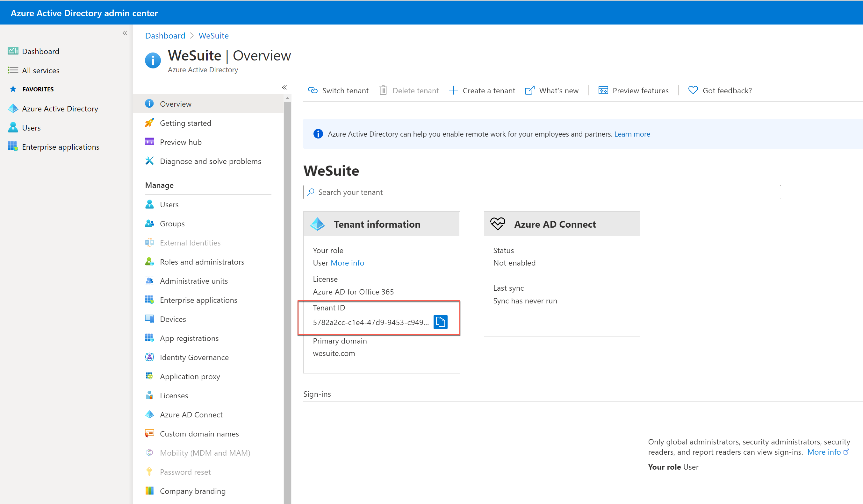The width and height of the screenshot is (863, 504).
Task: Open the Overview menu item
Action: [209, 104]
